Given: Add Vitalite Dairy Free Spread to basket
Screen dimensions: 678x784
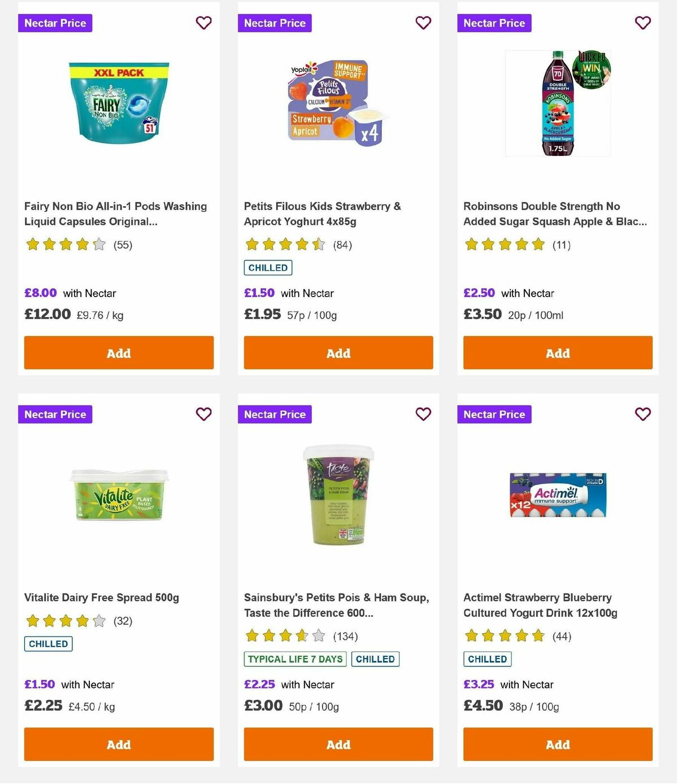Looking at the screenshot, I should click(x=119, y=744).
